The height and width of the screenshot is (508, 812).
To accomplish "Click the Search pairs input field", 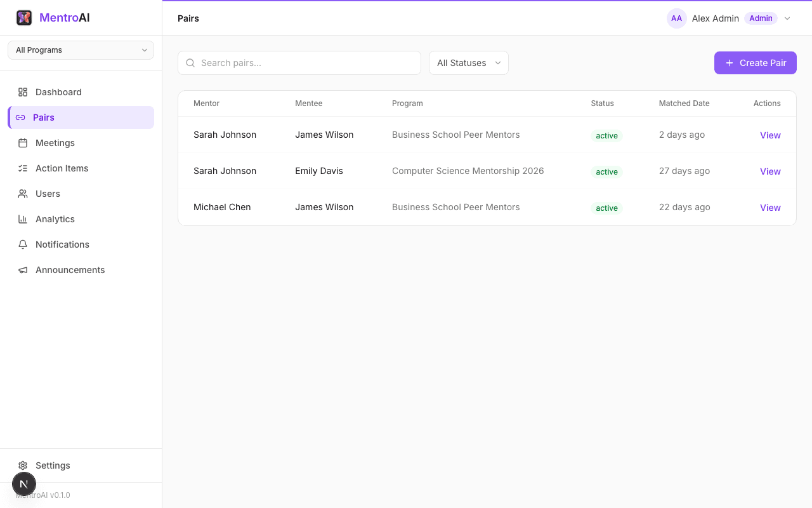I will [x=304, y=63].
